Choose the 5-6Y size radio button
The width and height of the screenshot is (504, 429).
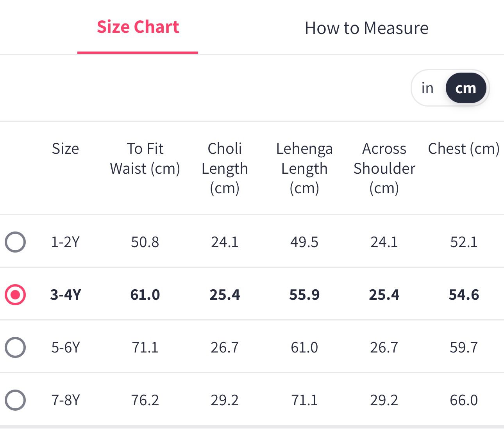pyautogui.click(x=15, y=347)
